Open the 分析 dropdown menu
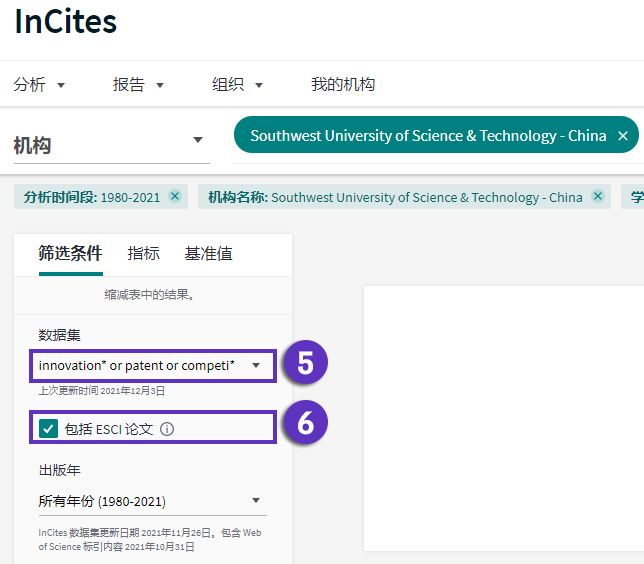This screenshot has width=644, height=564. [x=39, y=85]
